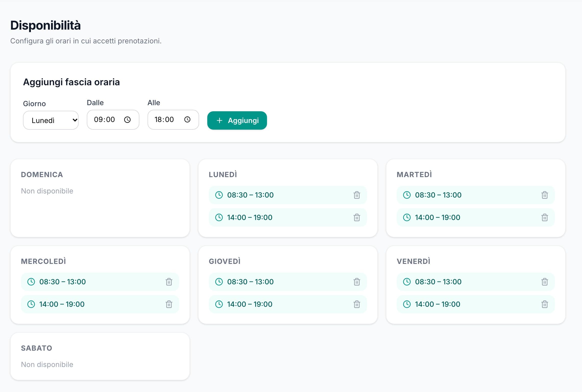
Task: Click clock icon of Giovedì 08:30 slot
Action: [x=219, y=282]
